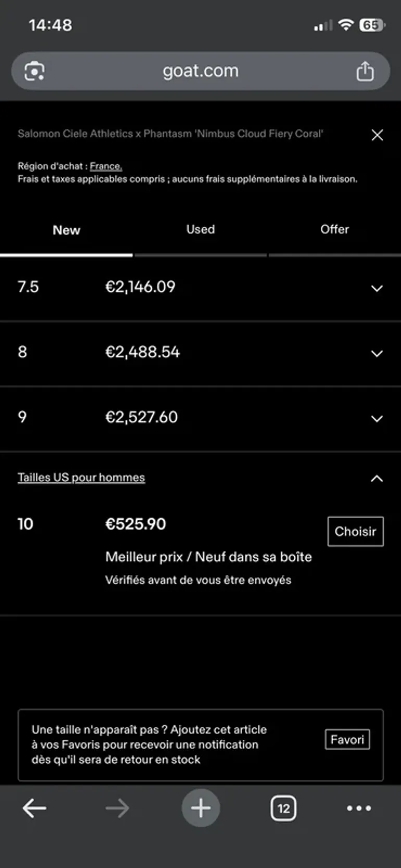Select the New tab
Viewport: 401px width, 868px height.
66,230
